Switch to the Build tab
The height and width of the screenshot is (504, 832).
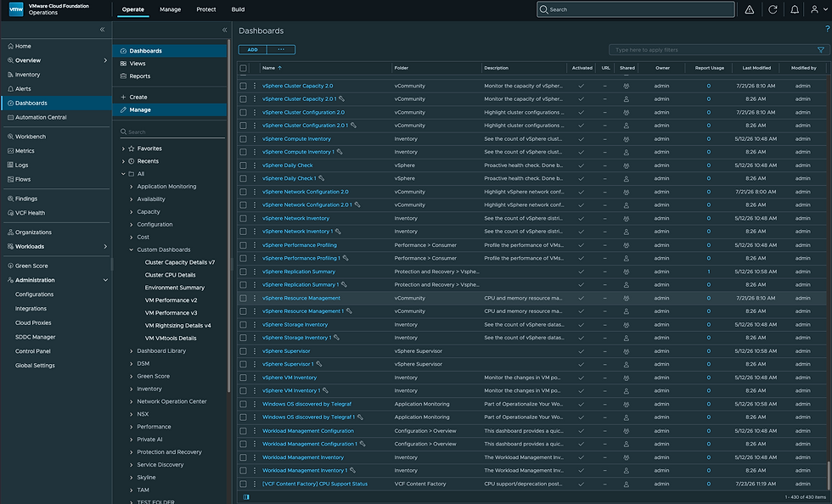[239, 9]
